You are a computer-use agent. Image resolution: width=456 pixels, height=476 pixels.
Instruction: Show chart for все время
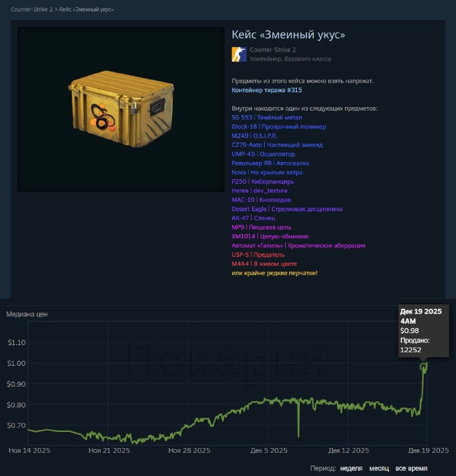[411, 468]
